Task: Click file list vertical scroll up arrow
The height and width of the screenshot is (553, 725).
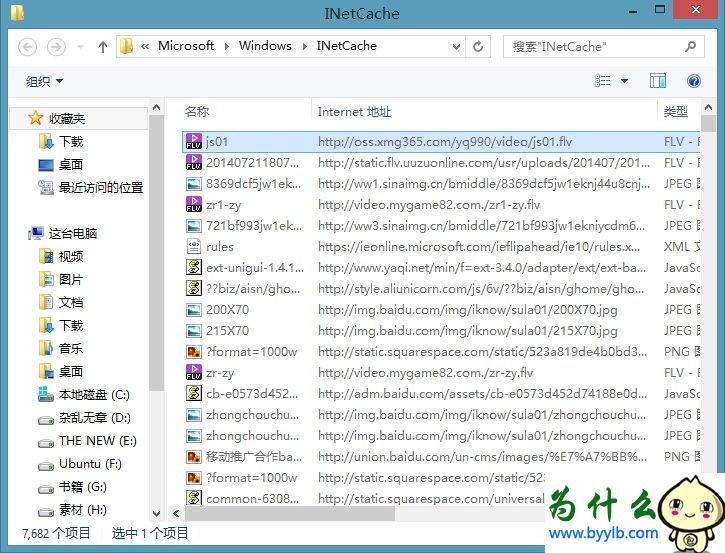Action: 708,108
